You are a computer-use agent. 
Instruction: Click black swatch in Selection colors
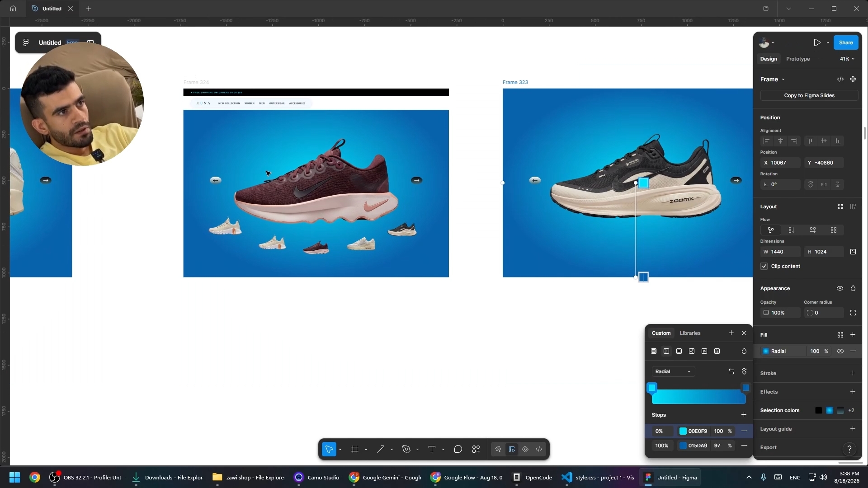click(x=819, y=410)
